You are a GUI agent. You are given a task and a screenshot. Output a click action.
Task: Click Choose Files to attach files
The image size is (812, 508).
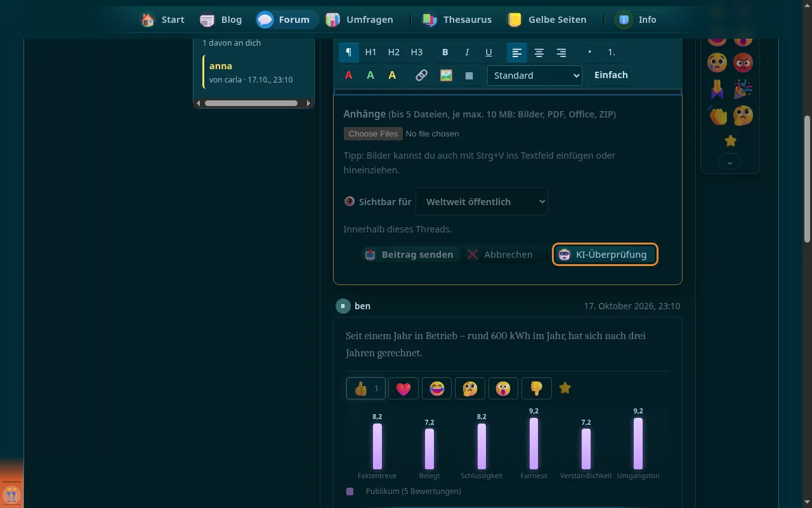(x=373, y=133)
